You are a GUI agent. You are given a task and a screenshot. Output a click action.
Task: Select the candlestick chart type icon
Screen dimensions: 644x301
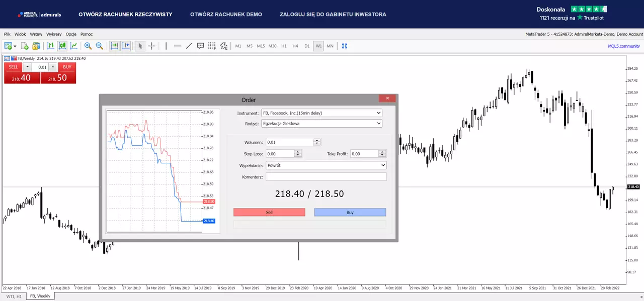(62, 46)
